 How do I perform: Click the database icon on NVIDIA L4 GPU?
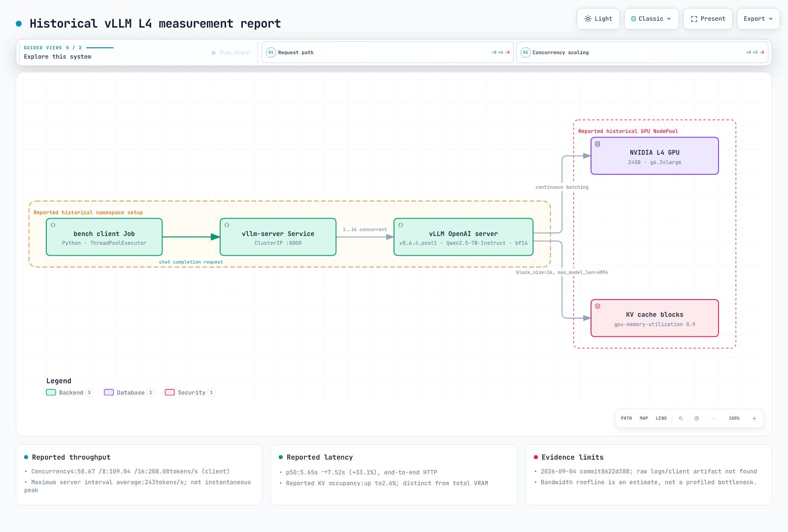[x=598, y=144]
